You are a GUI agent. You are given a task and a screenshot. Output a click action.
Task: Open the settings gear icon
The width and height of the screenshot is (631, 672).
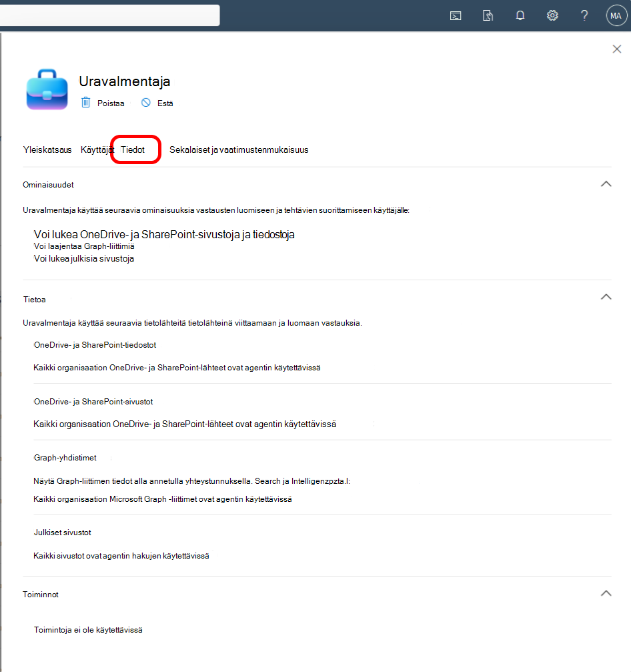tap(552, 16)
